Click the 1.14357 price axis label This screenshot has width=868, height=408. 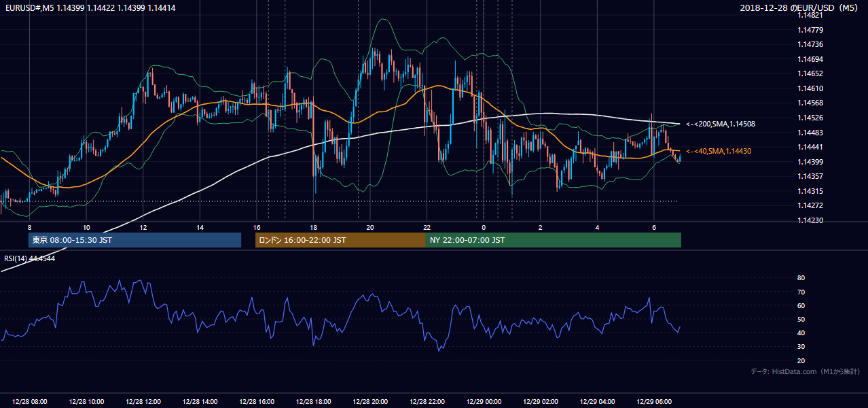click(810, 176)
